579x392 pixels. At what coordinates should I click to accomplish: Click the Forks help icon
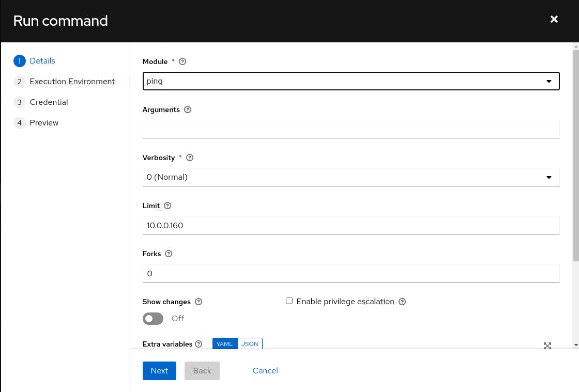click(x=169, y=254)
